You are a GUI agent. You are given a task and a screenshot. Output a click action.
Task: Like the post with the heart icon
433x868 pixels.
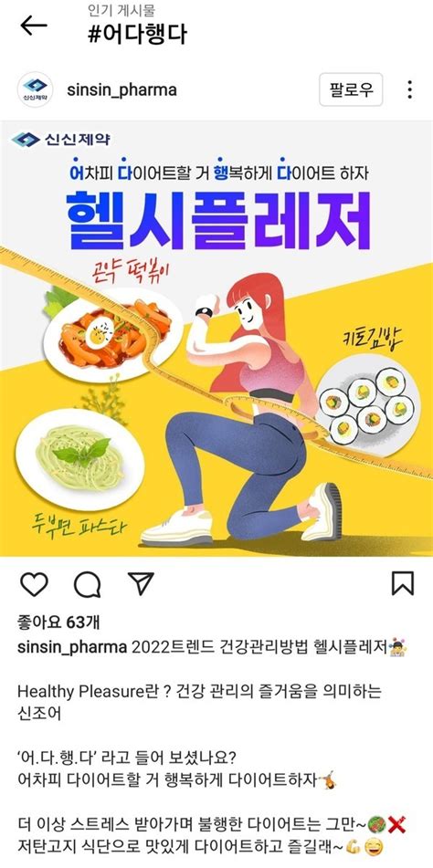[34, 584]
